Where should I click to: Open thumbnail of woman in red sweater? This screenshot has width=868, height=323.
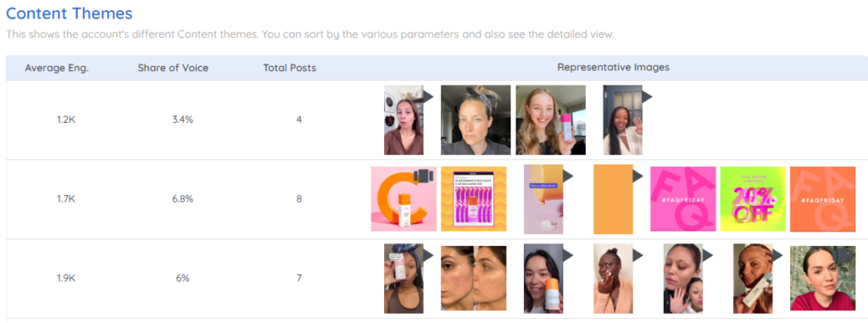pos(822,278)
